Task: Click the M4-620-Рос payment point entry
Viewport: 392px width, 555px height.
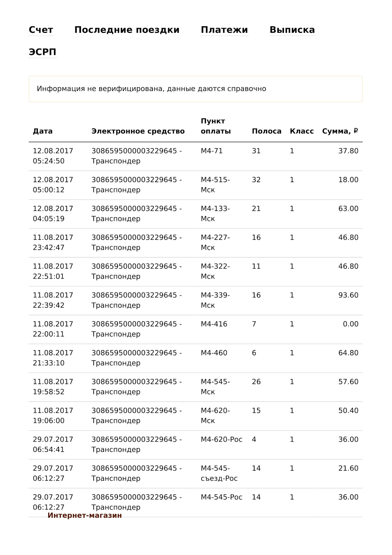Action: (x=222, y=439)
